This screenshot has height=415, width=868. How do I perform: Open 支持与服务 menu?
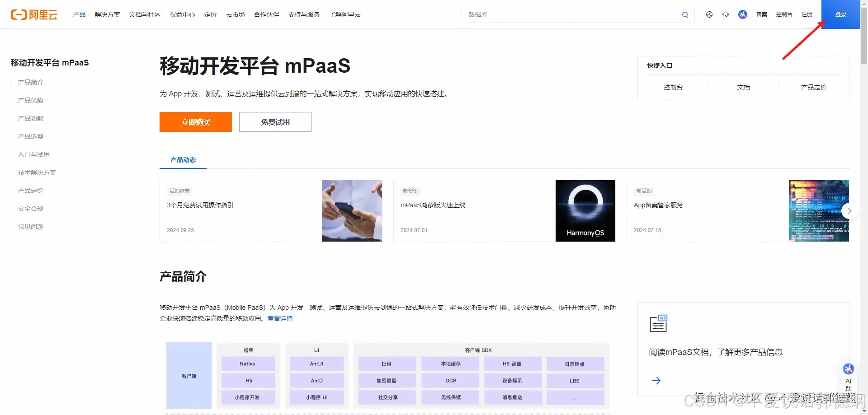(x=304, y=14)
